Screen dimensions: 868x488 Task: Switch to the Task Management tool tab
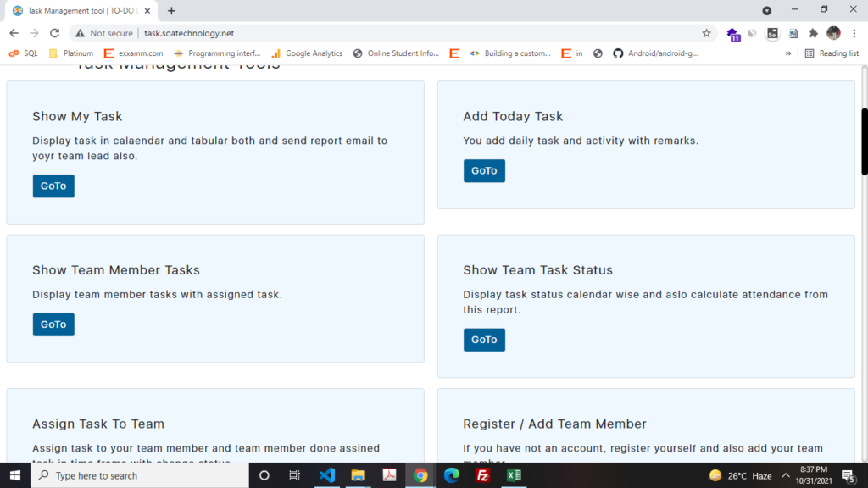[81, 11]
